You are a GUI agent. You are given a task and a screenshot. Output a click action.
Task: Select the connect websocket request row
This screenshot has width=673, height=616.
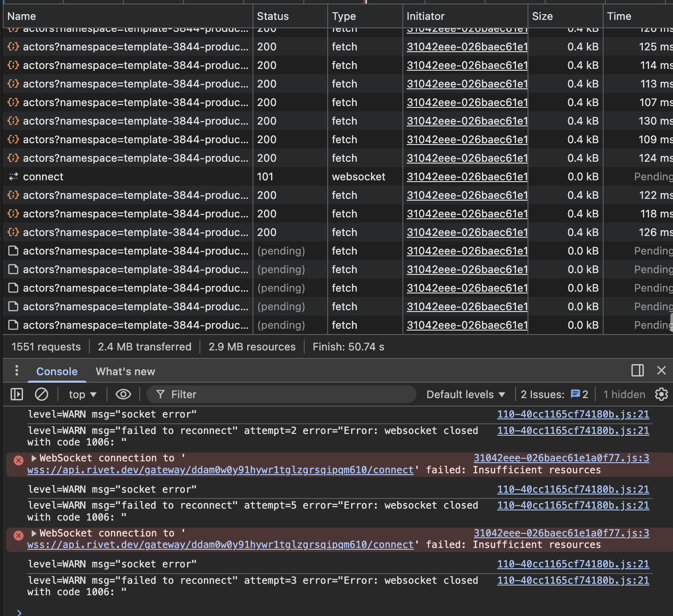[x=43, y=177]
